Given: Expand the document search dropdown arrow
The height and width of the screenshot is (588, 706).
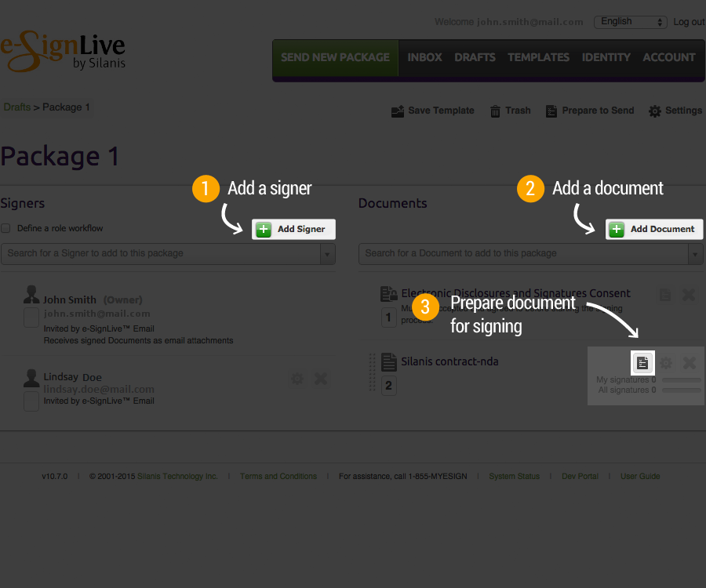Looking at the screenshot, I should click(694, 254).
